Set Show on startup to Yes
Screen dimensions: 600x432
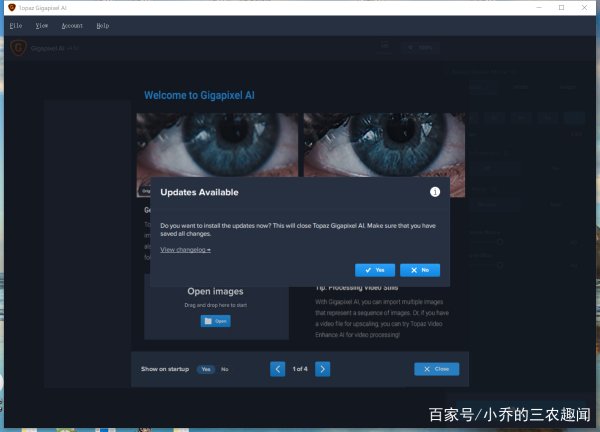(x=206, y=369)
